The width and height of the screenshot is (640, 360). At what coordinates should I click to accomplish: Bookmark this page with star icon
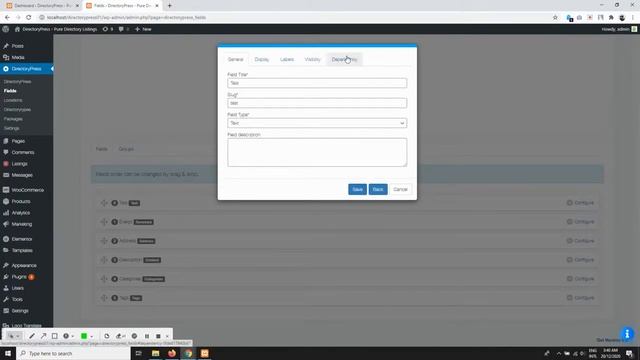[555, 18]
